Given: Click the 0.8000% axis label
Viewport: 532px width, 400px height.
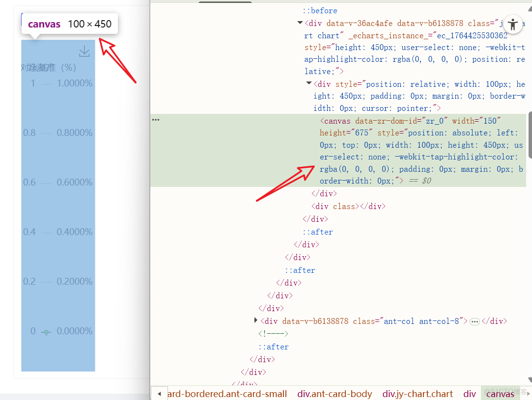Looking at the screenshot, I should 75,133.
